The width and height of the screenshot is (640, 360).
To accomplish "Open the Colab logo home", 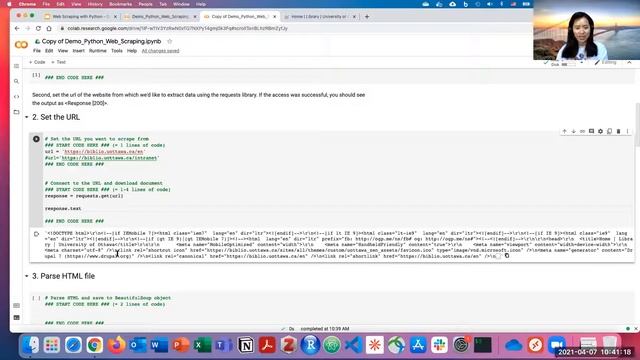I will coord(21,44).
